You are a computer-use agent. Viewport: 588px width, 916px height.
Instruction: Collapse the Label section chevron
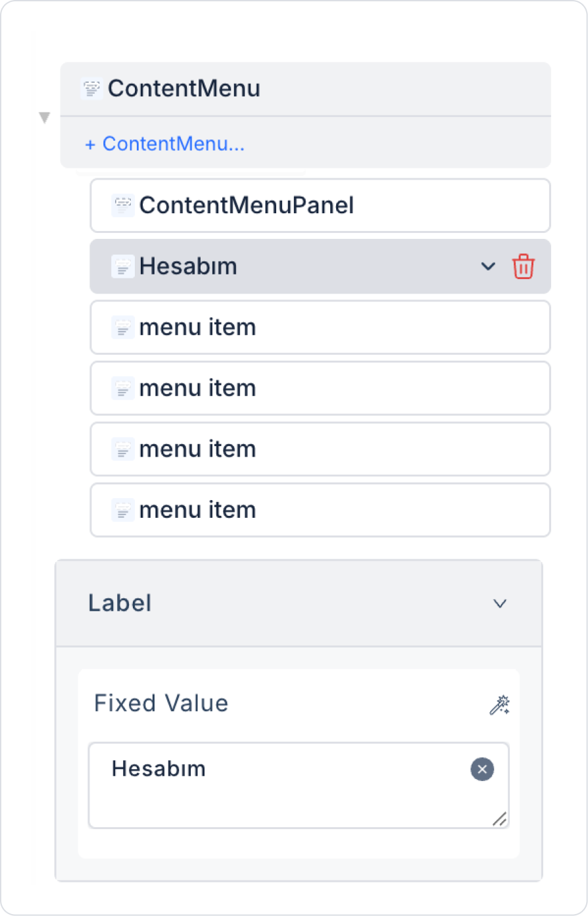pyautogui.click(x=500, y=603)
